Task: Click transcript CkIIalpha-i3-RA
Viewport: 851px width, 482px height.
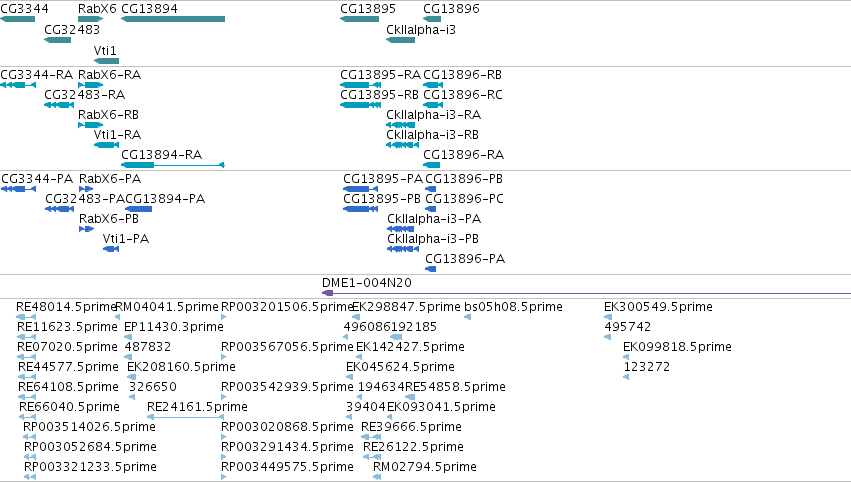Action: pyautogui.click(x=434, y=115)
